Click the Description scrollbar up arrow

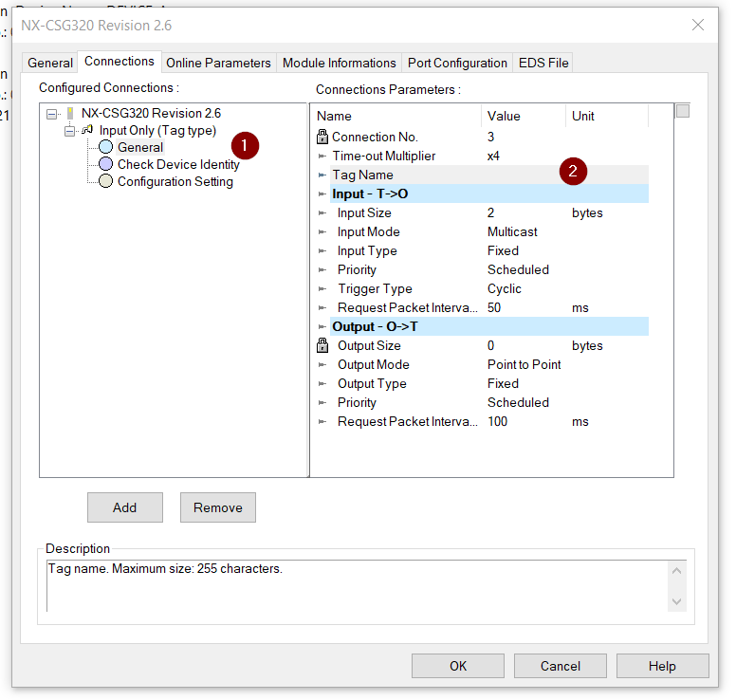[677, 571]
